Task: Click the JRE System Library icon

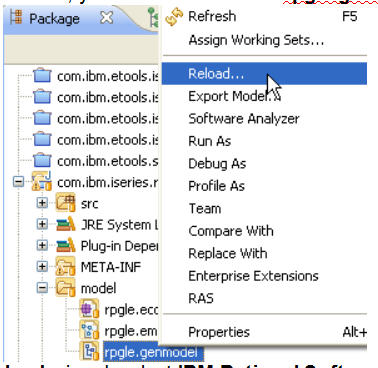Action: click(66, 224)
